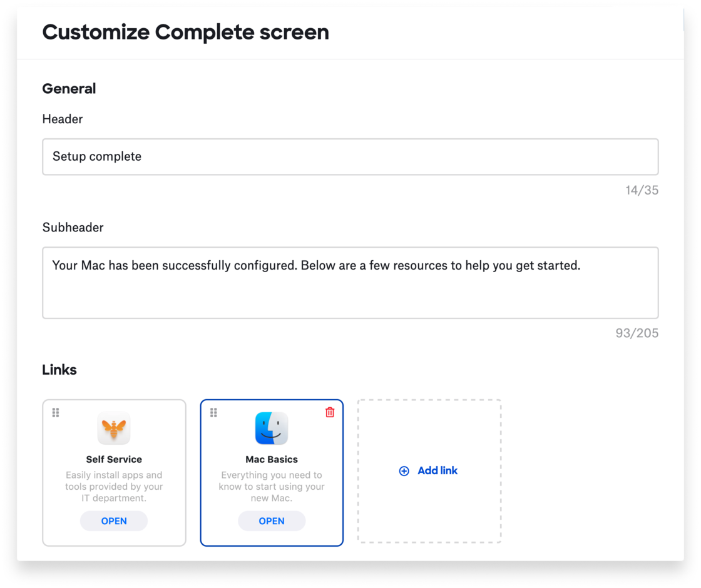Click the Links section heading
This screenshot has width=701, height=588.
click(x=59, y=370)
